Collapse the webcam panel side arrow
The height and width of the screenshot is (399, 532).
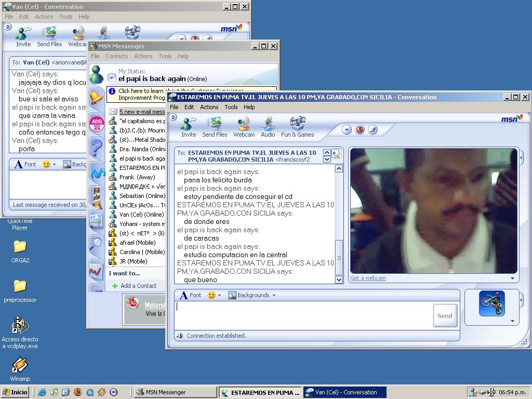(521, 157)
